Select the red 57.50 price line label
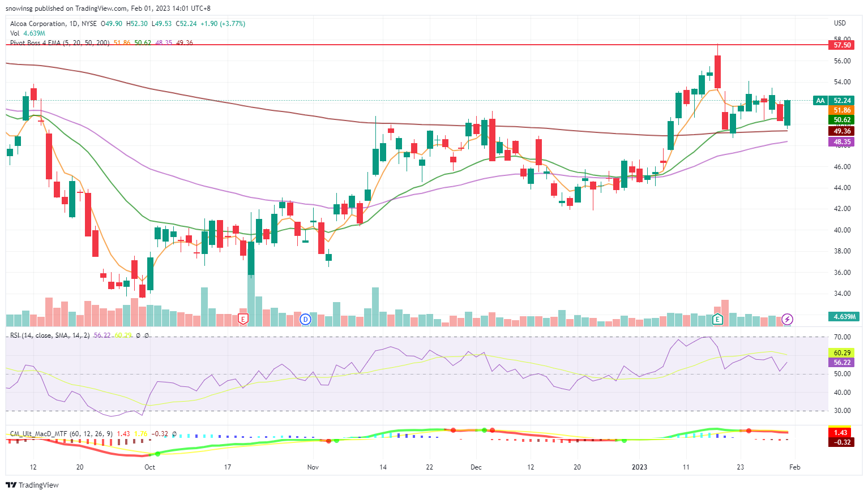The height and width of the screenshot is (495, 868). pos(842,45)
